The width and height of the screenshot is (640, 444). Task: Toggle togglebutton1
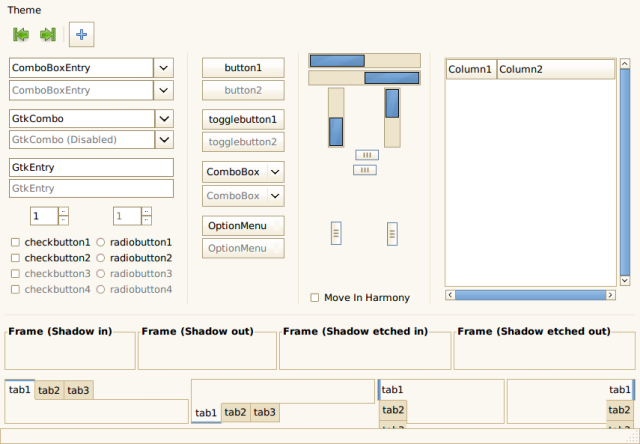click(x=243, y=119)
